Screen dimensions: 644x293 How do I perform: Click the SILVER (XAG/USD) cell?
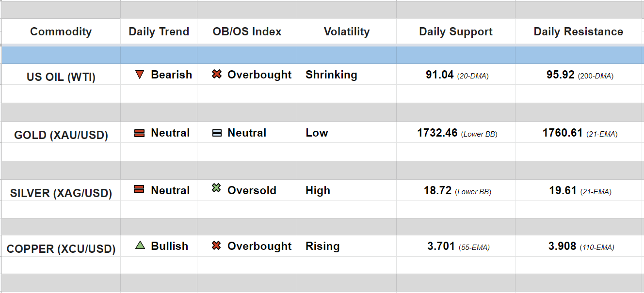click(61, 193)
